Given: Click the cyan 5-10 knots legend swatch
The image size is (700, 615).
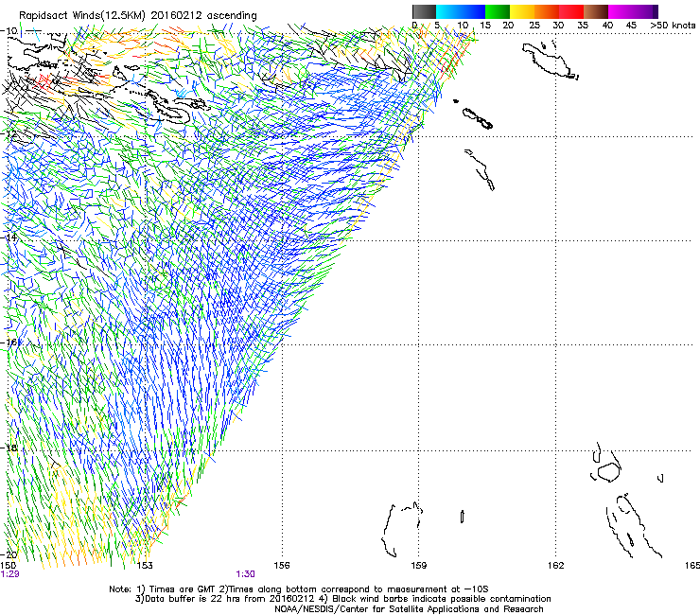Looking at the screenshot, I should pyautogui.click(x=448, y=11).
